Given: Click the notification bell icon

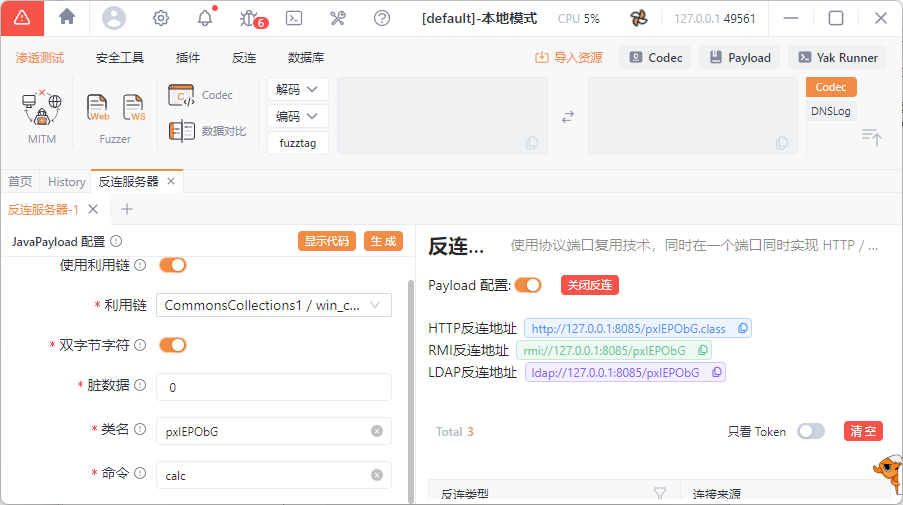Looking at the screenshot, I should 205,18.
